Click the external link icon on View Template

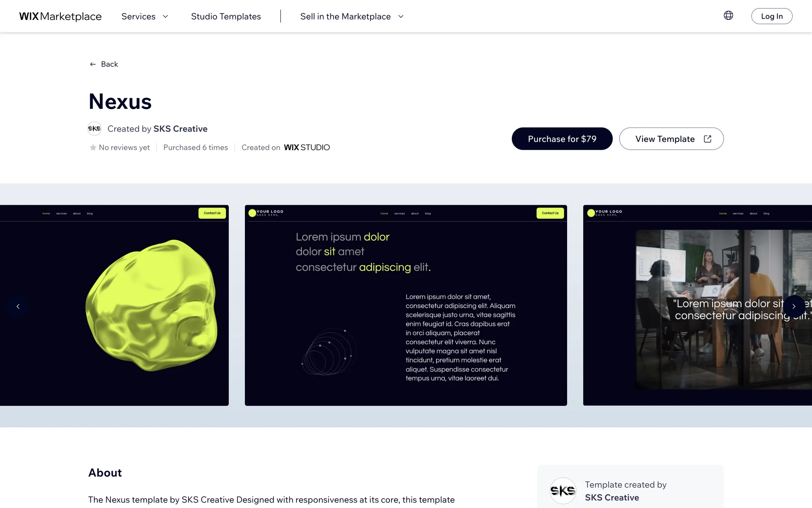pos(708,139)
